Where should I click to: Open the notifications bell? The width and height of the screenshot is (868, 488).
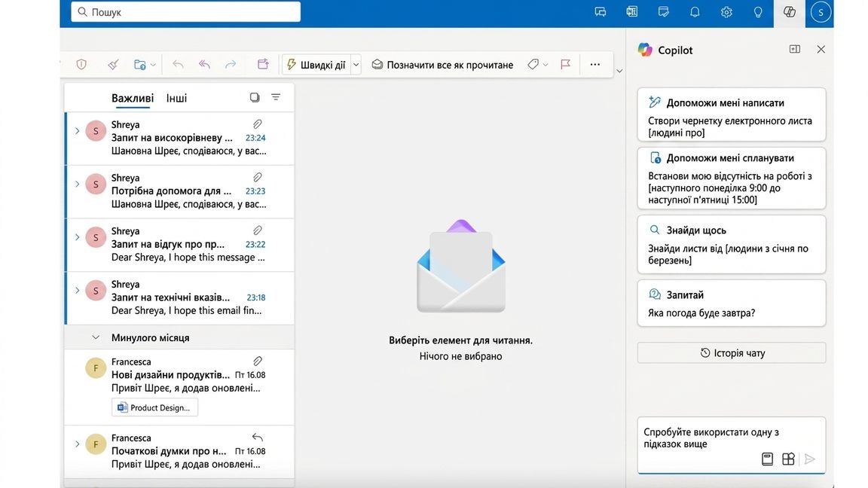(695, 11)
